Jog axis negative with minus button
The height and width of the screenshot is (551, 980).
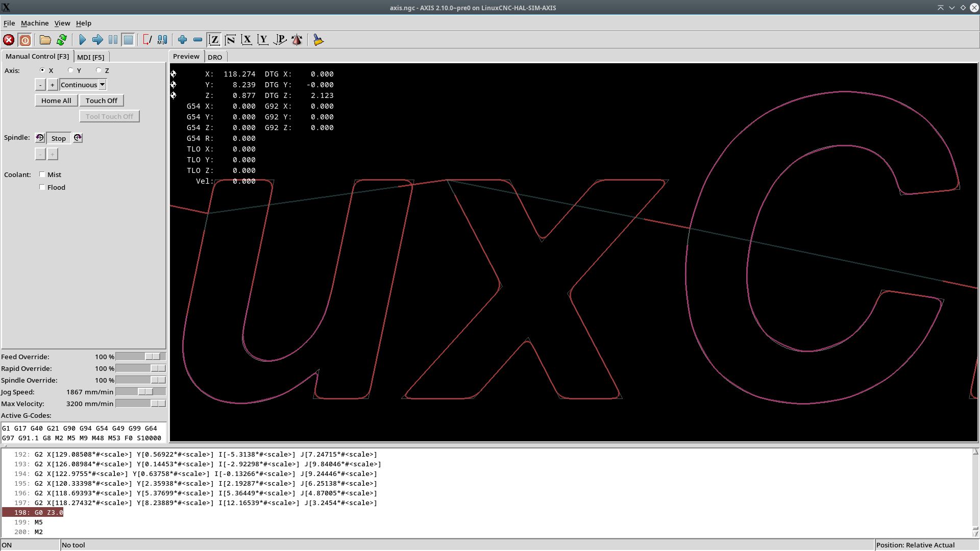pyautogui.click(x=40, y=85)
